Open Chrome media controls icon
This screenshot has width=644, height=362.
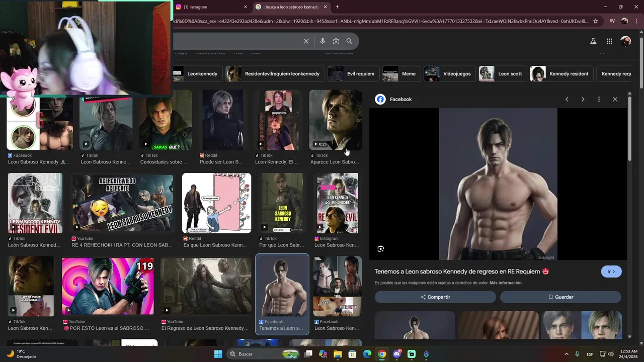pyautogui.click(x=612, y=21)
